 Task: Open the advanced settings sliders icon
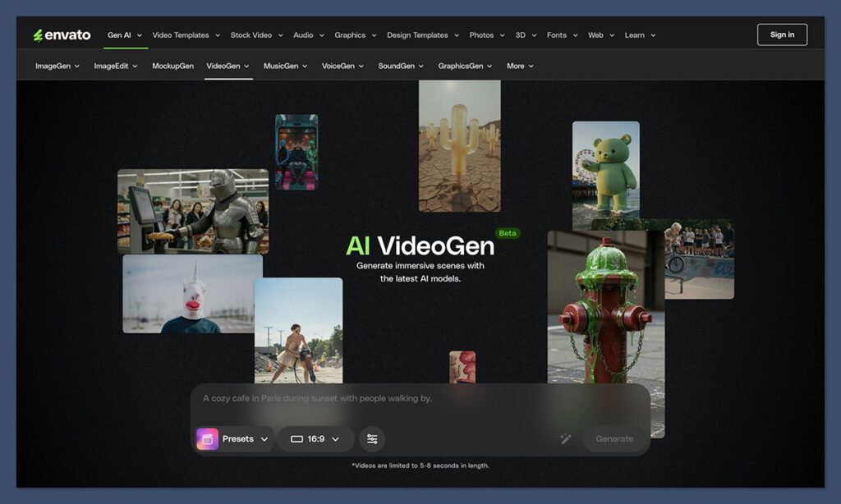(372, 438)
